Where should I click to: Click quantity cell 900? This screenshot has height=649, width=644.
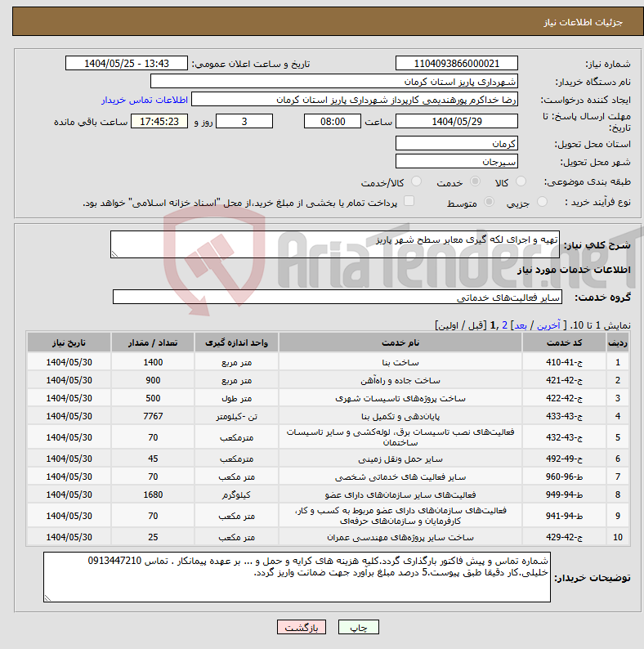coord(153,380)
